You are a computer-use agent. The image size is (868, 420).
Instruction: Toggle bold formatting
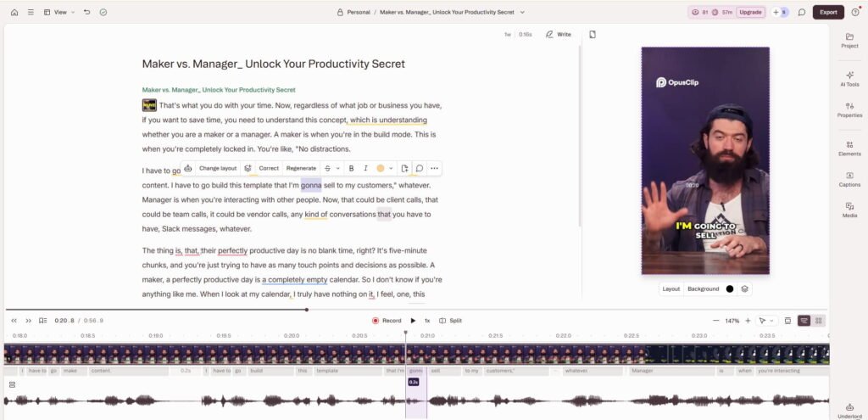(x=351, y=168)
